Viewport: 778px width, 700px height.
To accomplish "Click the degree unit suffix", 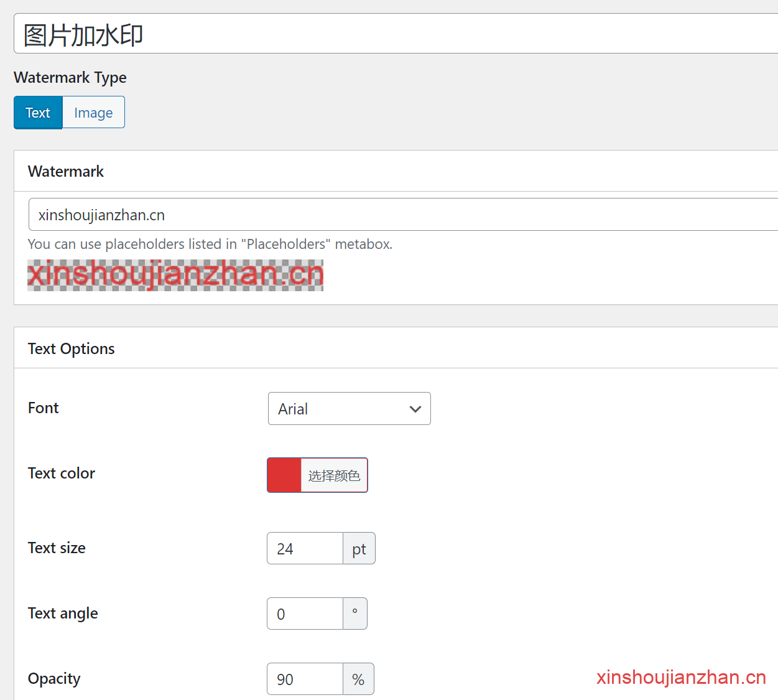I will tap(355, 614).
